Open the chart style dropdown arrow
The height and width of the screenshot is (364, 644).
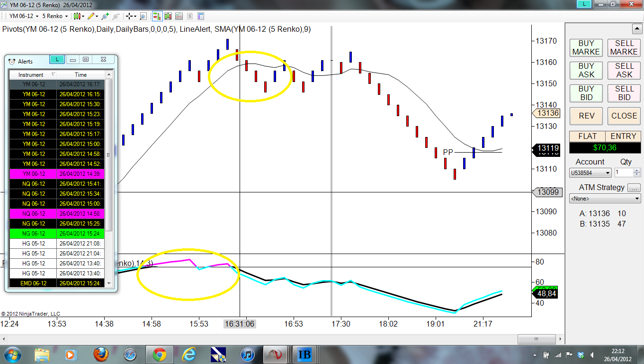(83, 16)
